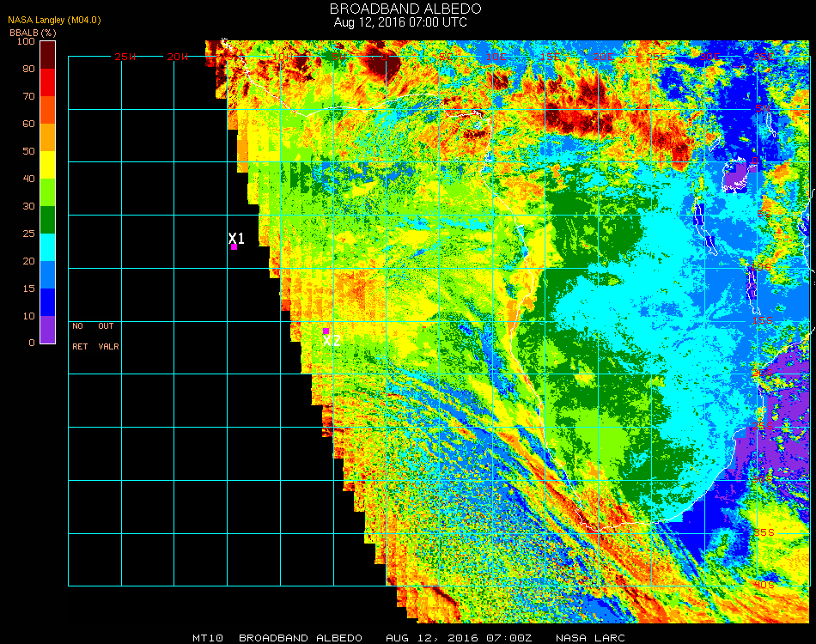816x644 pixels.
Task: Click the '10E' longitude label
Action: point(496,57)
